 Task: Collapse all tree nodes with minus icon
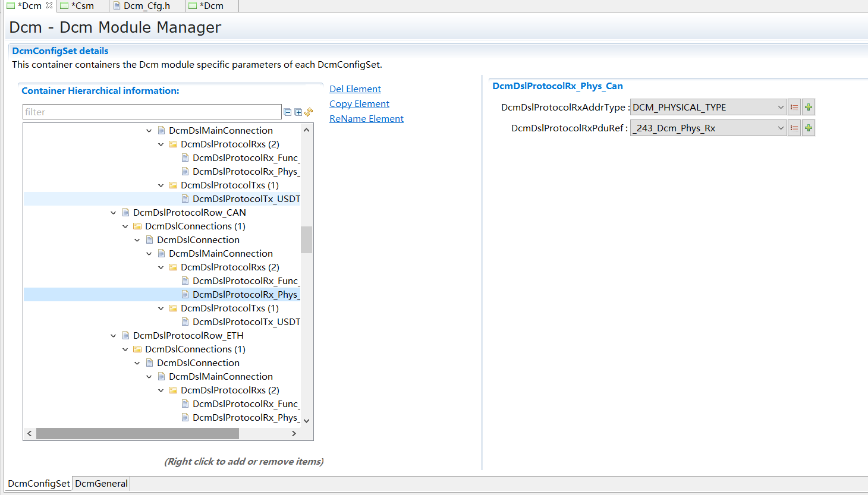(287, 112)
